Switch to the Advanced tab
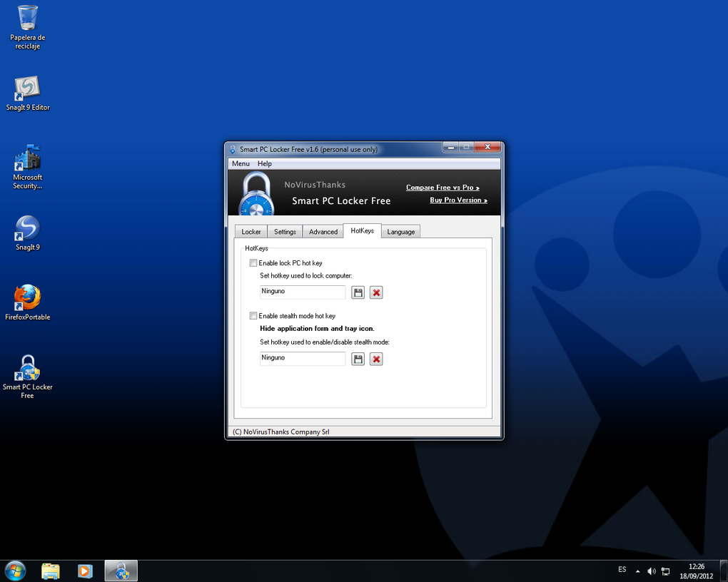Image resolution: width=728 pixels, height=582 pixels. [323, 232]
